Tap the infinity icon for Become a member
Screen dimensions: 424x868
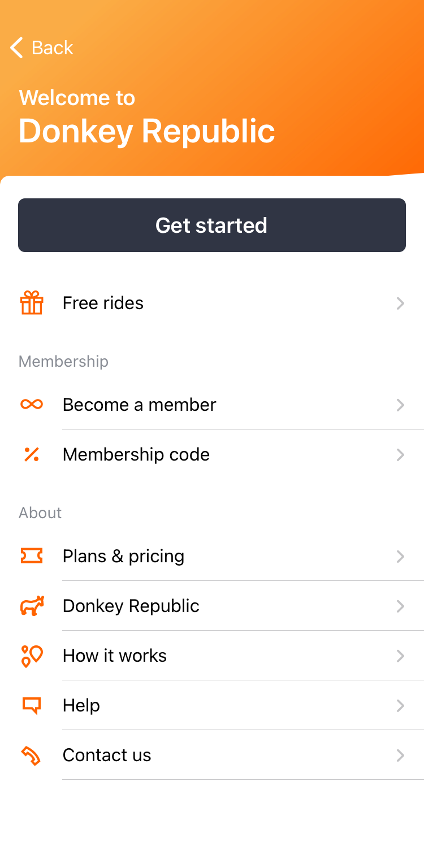pos(32,404)
